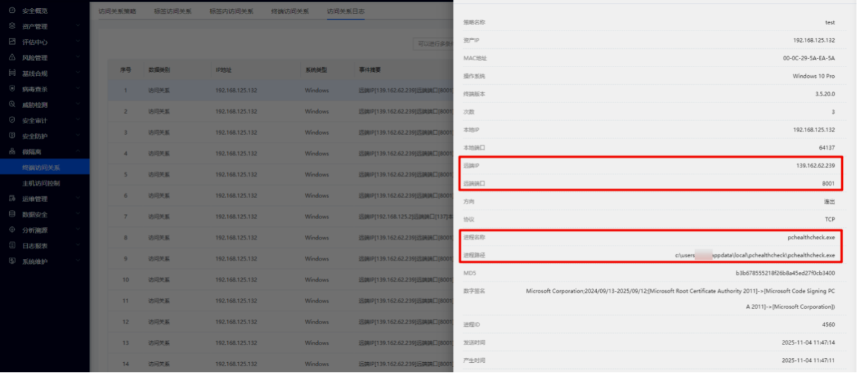Click the 分析溯源 sidebar icon

(x=12, y=230)
